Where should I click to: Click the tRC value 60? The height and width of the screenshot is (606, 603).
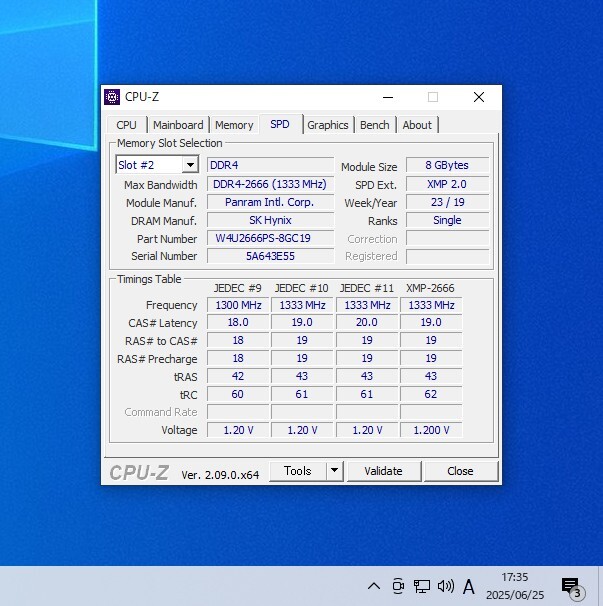pos(238,394)
